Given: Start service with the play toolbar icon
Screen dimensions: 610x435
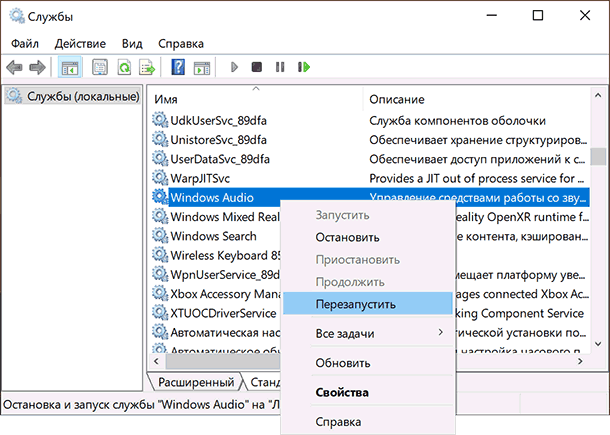Looking at the screenshot, I should 234,67.
